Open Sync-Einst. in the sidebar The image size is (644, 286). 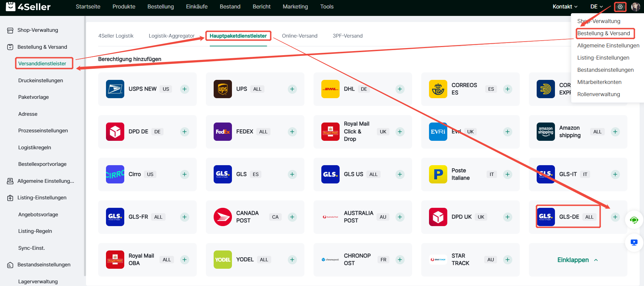(31, 248)
